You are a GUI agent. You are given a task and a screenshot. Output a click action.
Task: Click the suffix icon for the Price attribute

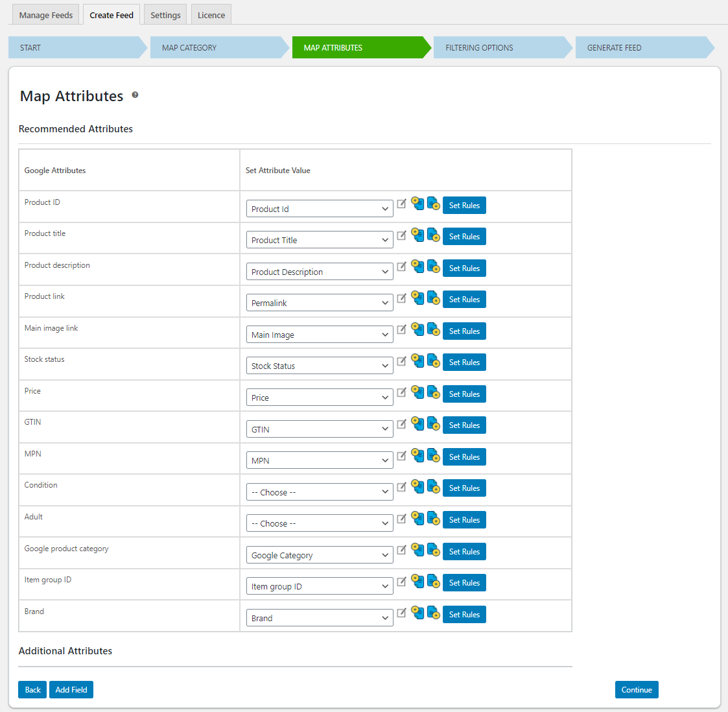click(x=433, y=392)
